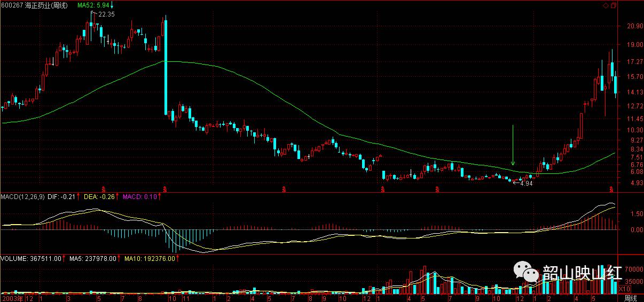Click the DEA: -0.26 value

coord(100,197)
